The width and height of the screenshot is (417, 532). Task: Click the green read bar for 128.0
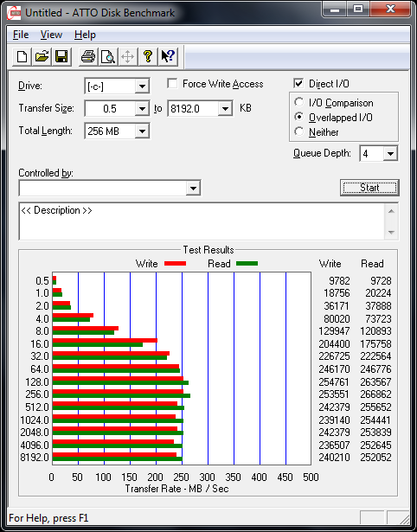point(120,383)
